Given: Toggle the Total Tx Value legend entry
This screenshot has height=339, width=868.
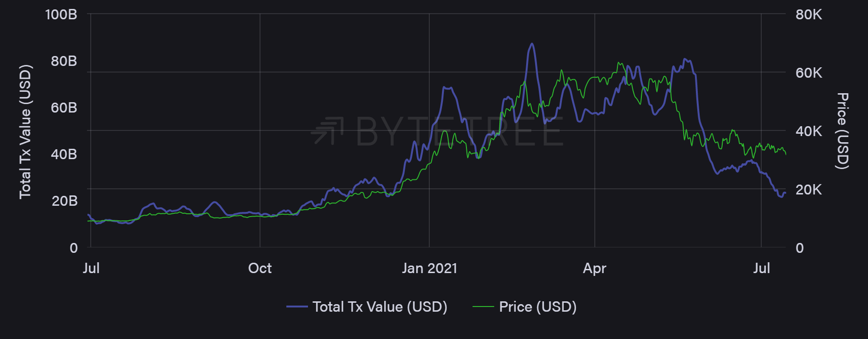Looking at the screenshot, I should click(379, 307).
